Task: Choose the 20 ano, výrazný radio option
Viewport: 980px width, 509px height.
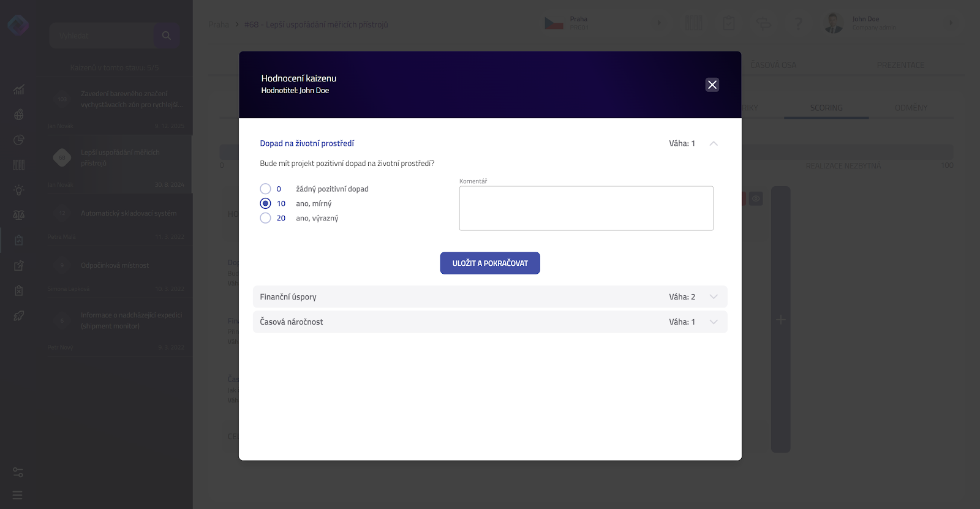Action: pyautogui.click(x=265, y=218)
